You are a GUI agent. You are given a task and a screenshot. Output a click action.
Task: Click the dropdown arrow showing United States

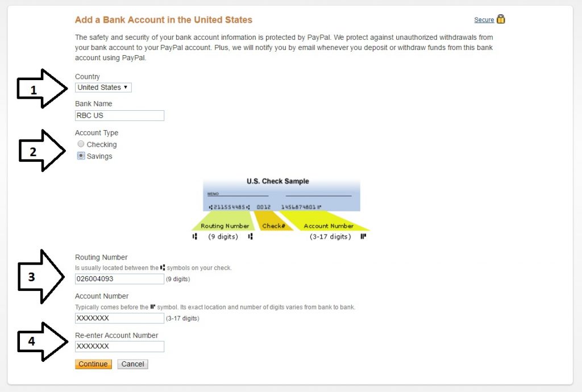(x=126, y=87)
